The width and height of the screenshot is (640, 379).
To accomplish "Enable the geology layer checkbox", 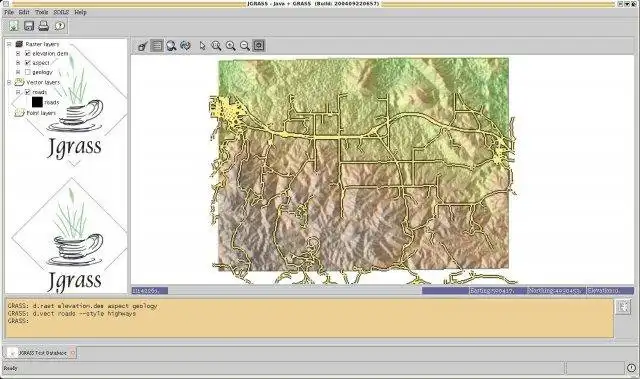I will pos(28,72).
